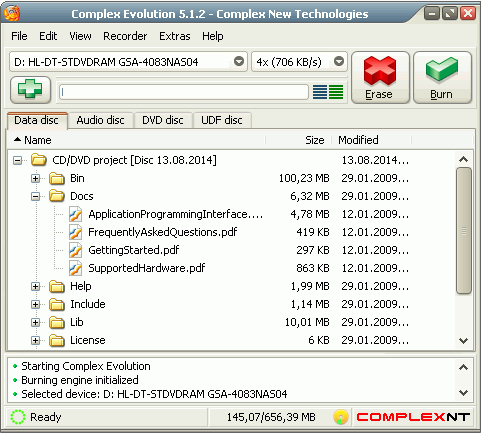Open the Recorder menu
Image resolution: width=481 pixels, height=433 pixels.
[x=125, y=36]
